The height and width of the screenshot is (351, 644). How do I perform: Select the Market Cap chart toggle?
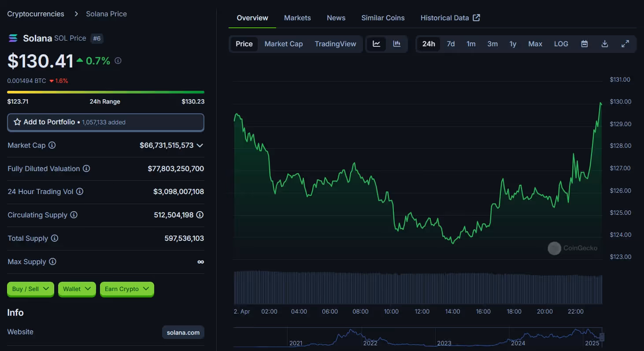[x=284, y=44]
